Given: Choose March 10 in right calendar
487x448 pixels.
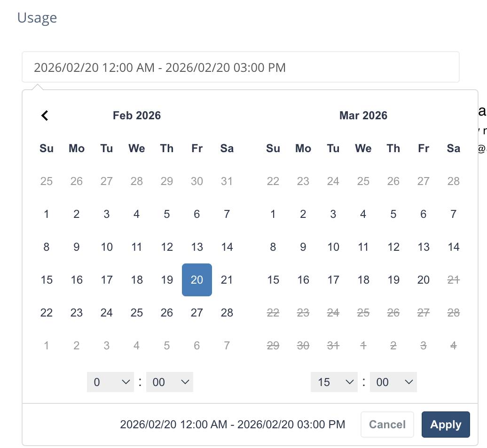Looking at the screenshot, I should [x=333, y=247].
